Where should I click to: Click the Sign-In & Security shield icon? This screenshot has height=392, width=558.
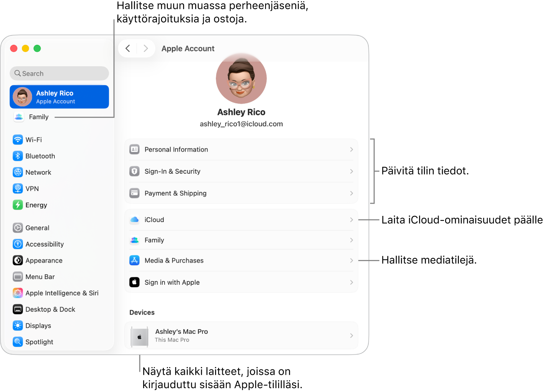pyautogui.click(x=134, y=171)
